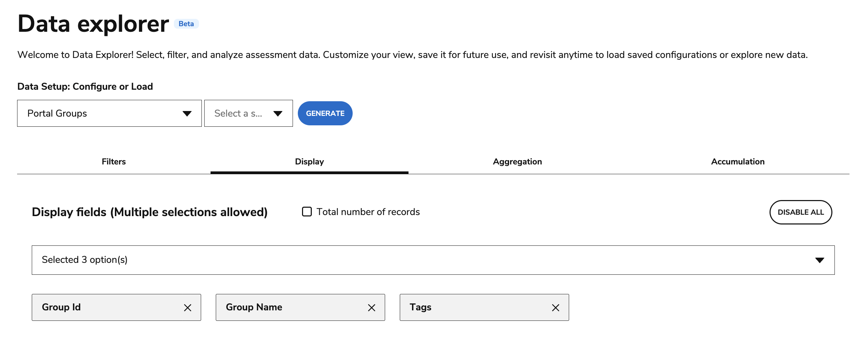Click the Tags chip label
Screen dimensions: 868x354
(x=420, y=307)
